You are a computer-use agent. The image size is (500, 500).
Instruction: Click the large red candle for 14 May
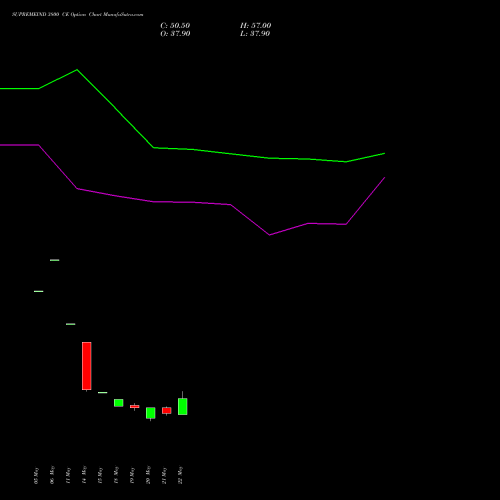[x=87, y=366]
